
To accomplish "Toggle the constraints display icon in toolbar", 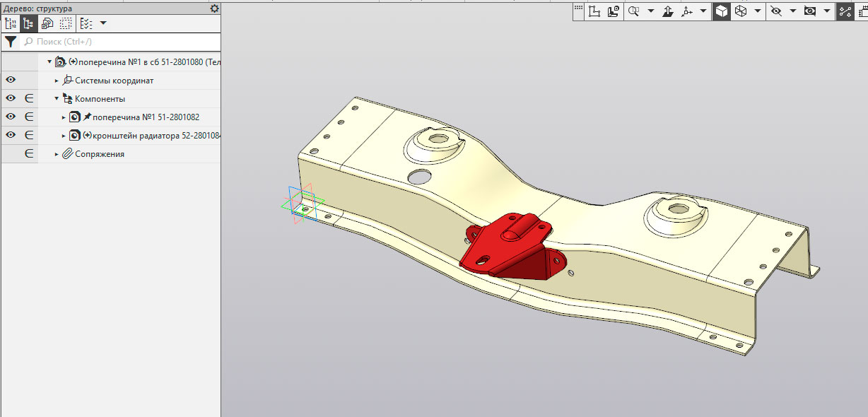I will click(x=845, y=11).
